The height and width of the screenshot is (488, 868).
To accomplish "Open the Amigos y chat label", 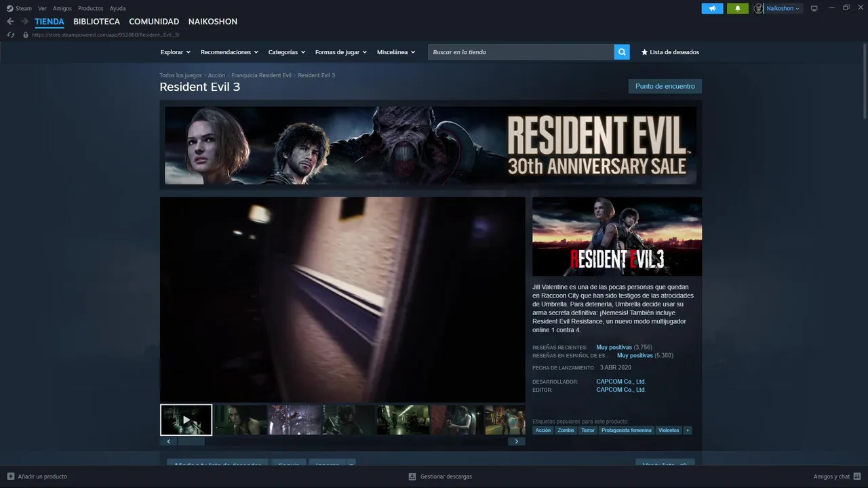I will click(831, 476).
